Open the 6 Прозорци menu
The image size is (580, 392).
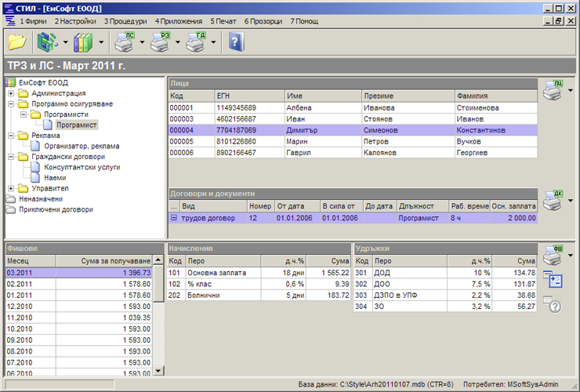pos(263,21)
